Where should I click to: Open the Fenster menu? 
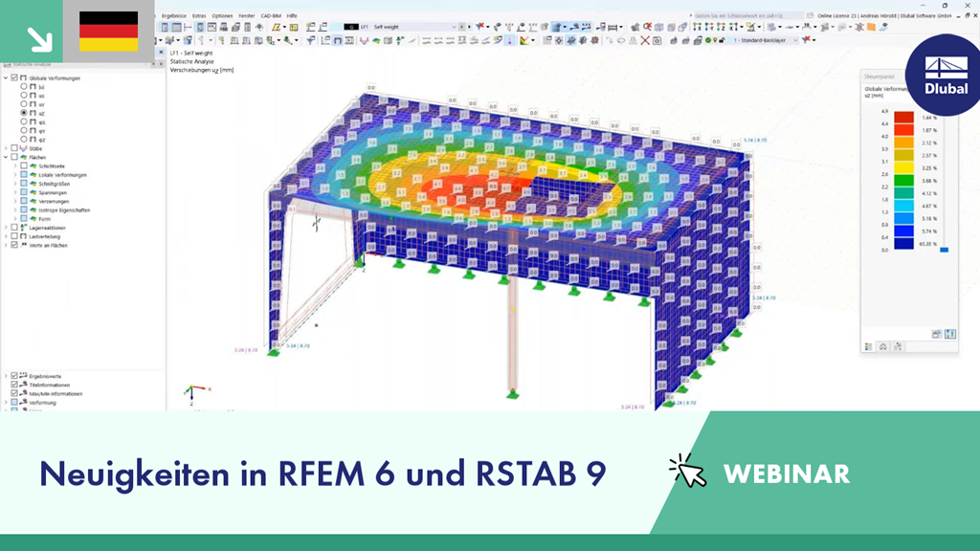247,15
